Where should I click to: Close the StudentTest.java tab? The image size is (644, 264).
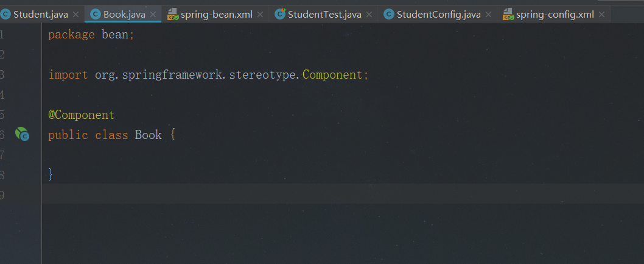point(369,15)
